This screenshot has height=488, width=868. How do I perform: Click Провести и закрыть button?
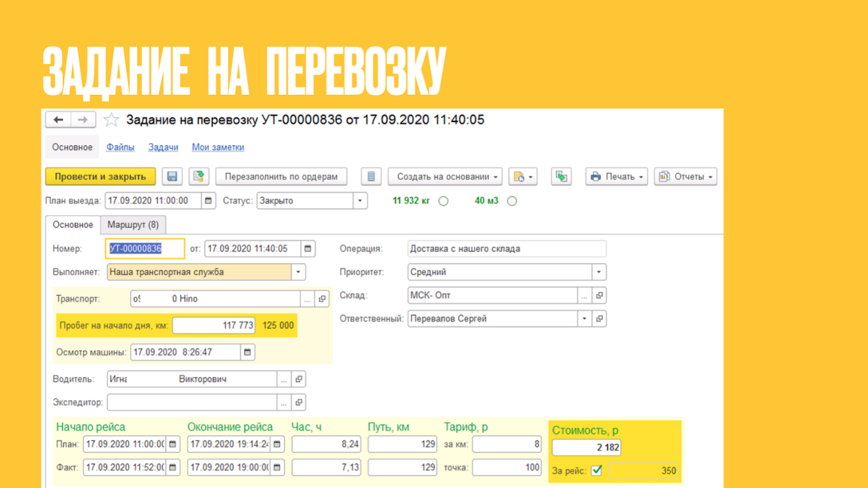click(x=101, y=177)
